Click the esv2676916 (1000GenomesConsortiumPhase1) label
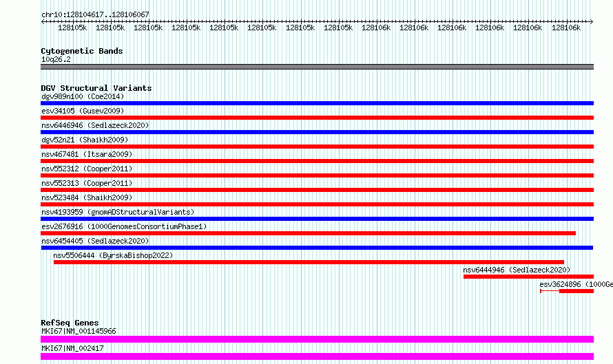613x364 pixels. click(x=124, y=226)
